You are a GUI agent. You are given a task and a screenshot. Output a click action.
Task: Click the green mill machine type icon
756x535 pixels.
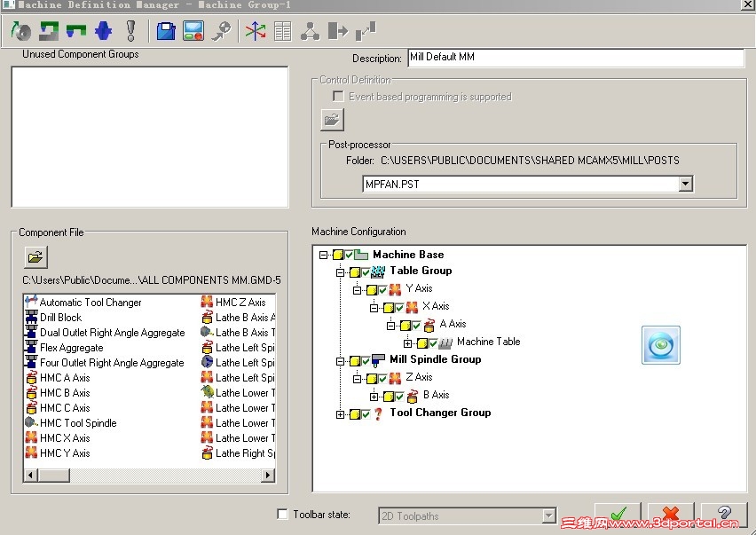[49, 31]
